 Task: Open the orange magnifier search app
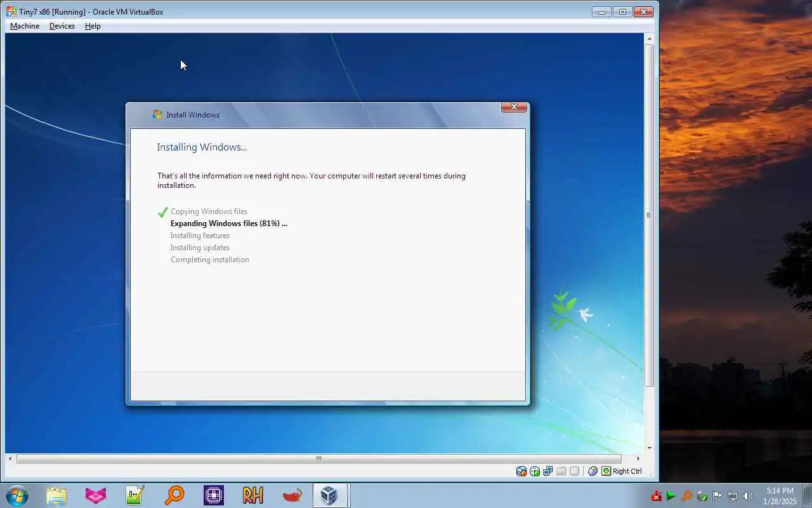click(174, 495)
